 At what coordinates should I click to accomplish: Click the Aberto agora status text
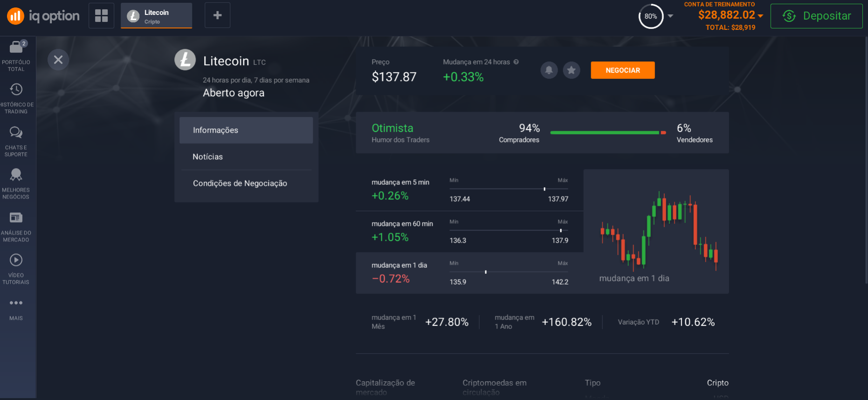(x=234, y=93)
